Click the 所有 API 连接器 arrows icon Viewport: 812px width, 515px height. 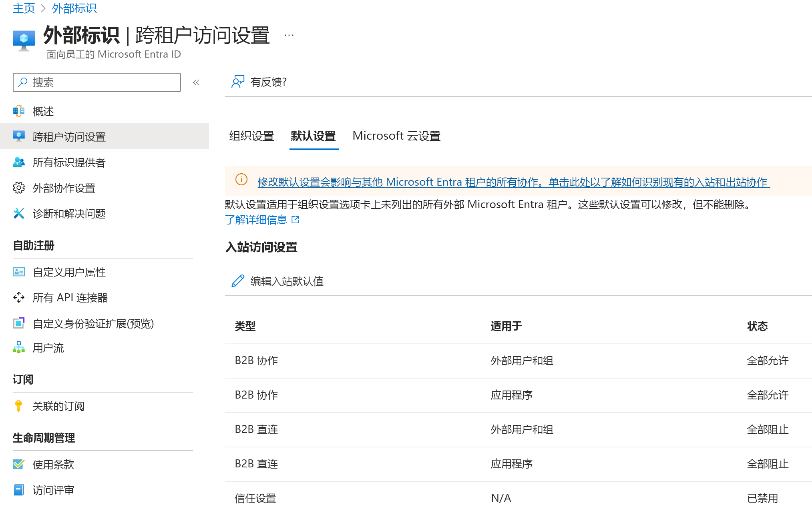pos(19,297)
